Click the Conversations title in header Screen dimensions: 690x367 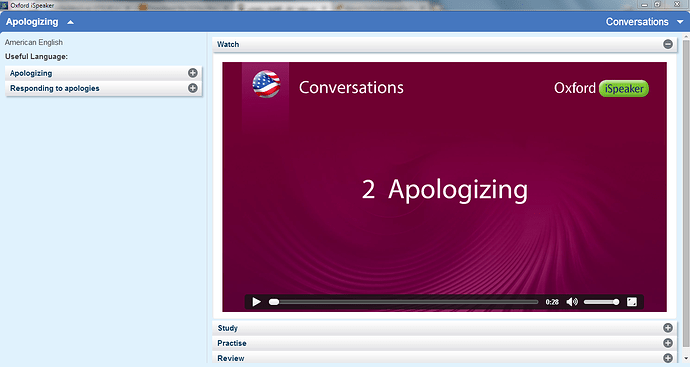pyautogui.click(x=637, y=22)
